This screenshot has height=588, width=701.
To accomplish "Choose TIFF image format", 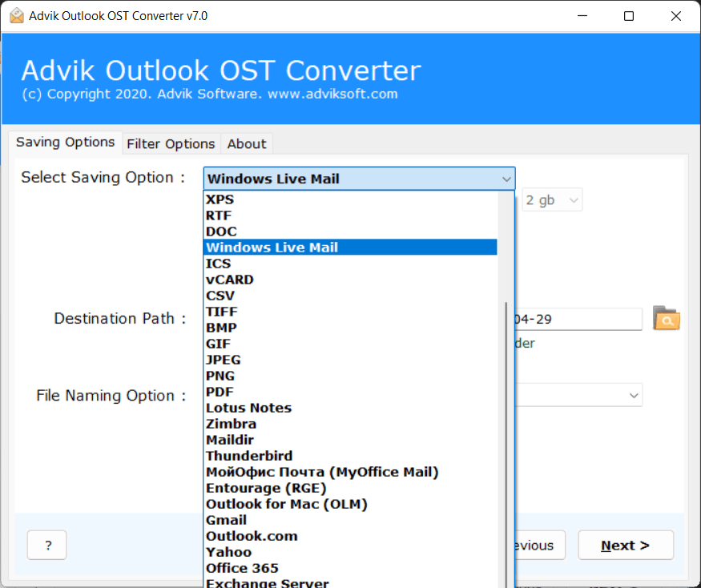I will (x=350, y=312).
